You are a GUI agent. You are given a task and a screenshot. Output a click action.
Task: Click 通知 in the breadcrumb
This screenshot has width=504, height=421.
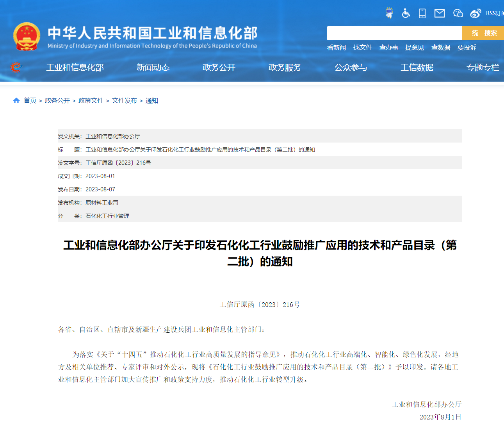(x=152, y=101)
